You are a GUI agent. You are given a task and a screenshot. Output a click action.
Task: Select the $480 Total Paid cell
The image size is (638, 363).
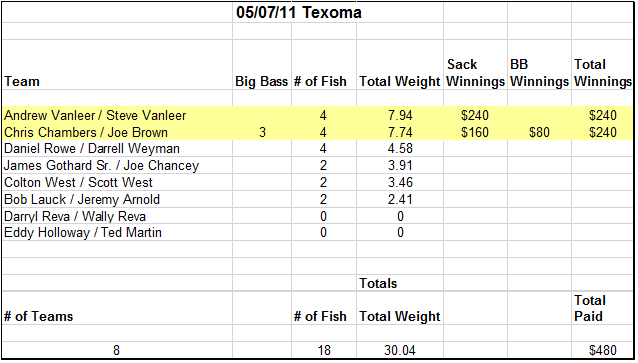(602, 350)
